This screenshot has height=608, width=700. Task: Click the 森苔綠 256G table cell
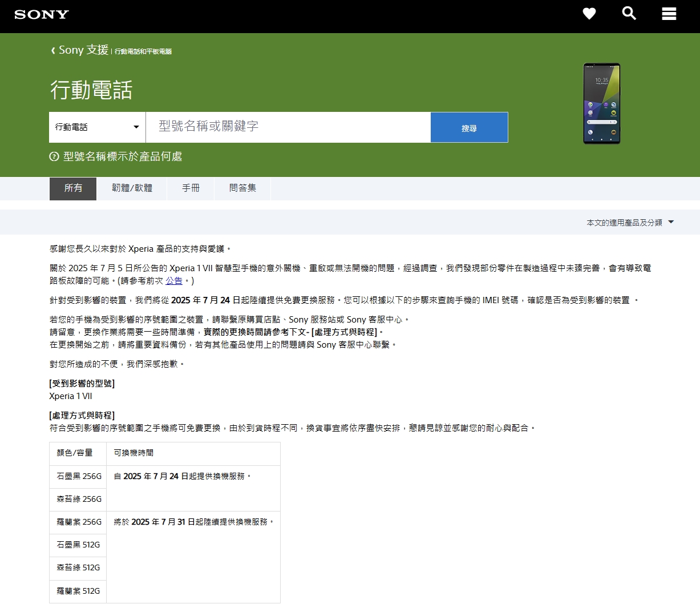tap(78, 500)
